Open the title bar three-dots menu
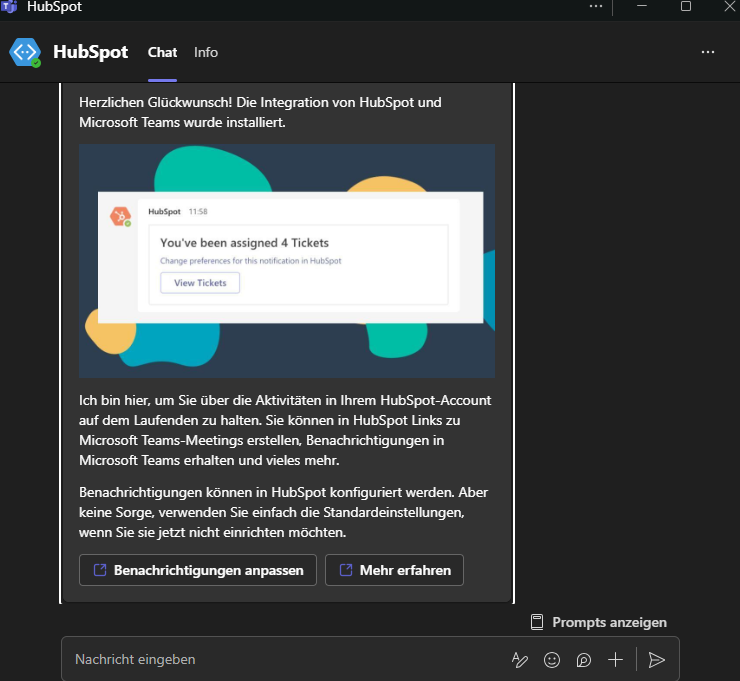The image size is (740, 681). point(596,6)
